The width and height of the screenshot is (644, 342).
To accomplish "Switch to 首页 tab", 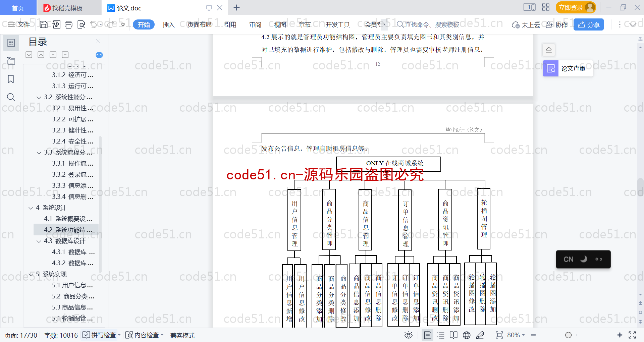I will (x=18, y=8).
